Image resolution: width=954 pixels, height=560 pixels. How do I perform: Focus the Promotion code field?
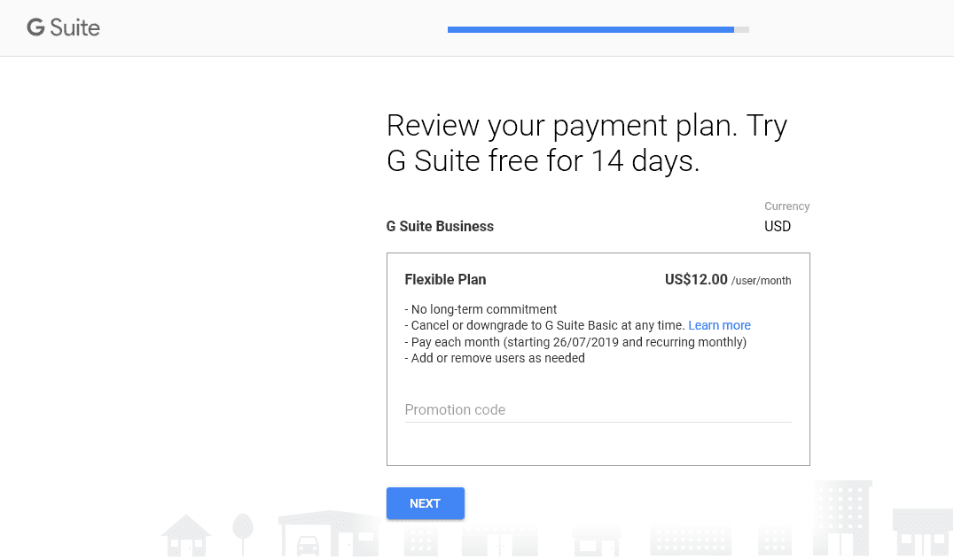[598, 410]
